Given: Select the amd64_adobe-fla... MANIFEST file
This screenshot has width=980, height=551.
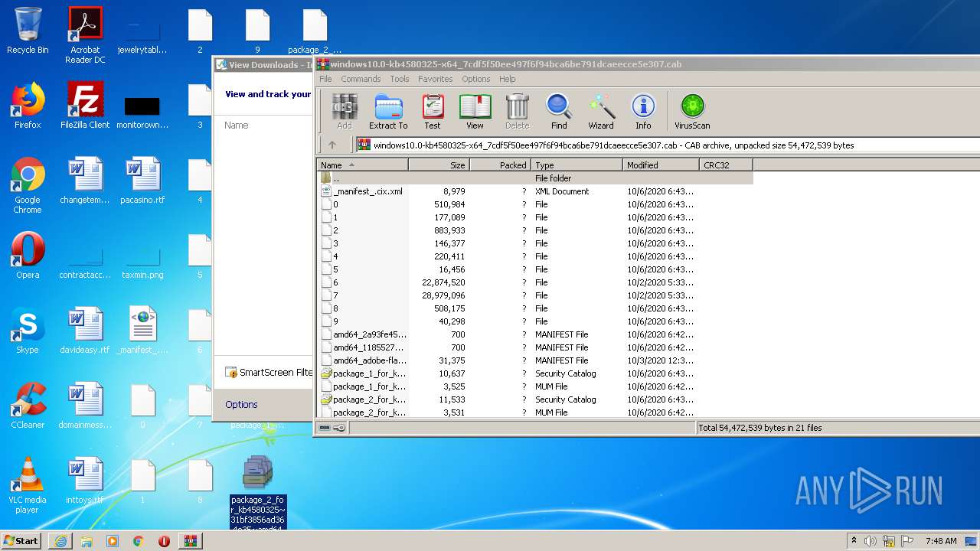Looking at the screenshot, I should tap(534, 360).
